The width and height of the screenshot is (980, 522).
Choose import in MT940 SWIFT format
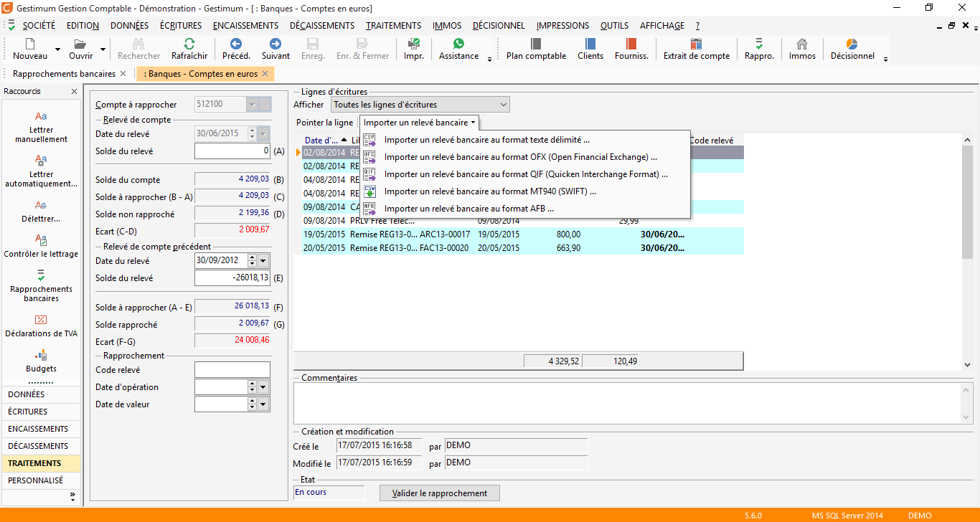pos(525,191)
